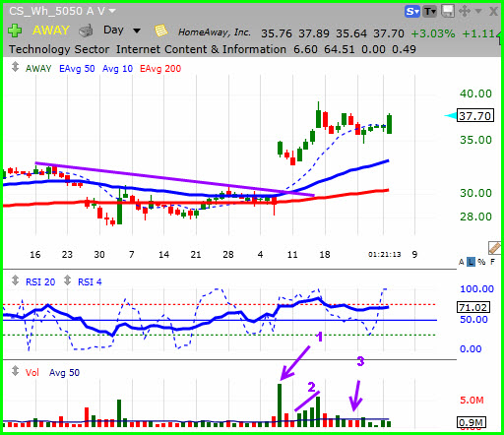Click the date label 23
The height and width of the screenshot is (435, 504).
(x=67, y=254)
